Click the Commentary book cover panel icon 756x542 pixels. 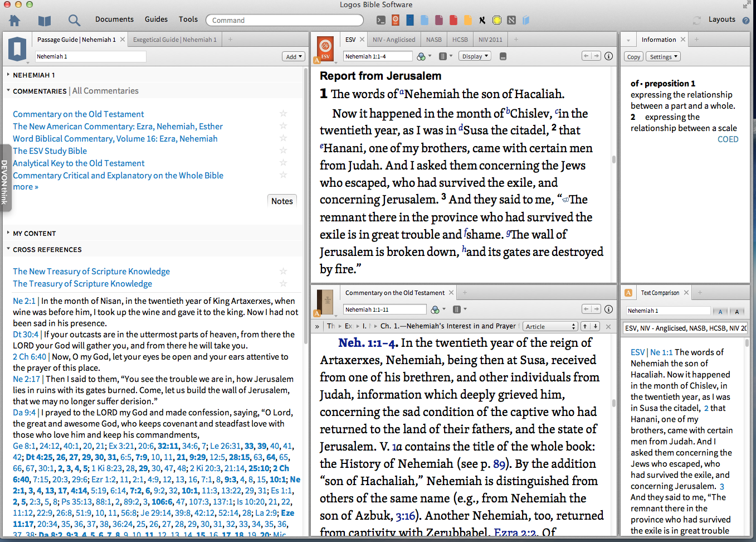(x=325, y=302)
